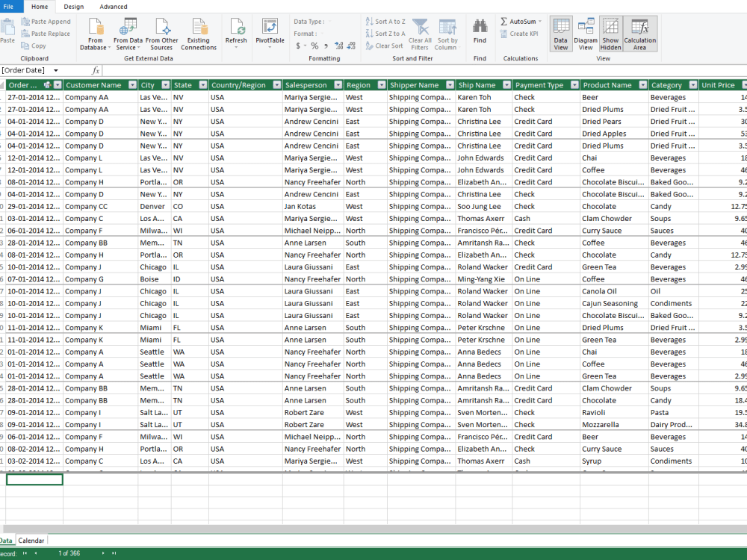Click the Refresh button

point(236,34)
